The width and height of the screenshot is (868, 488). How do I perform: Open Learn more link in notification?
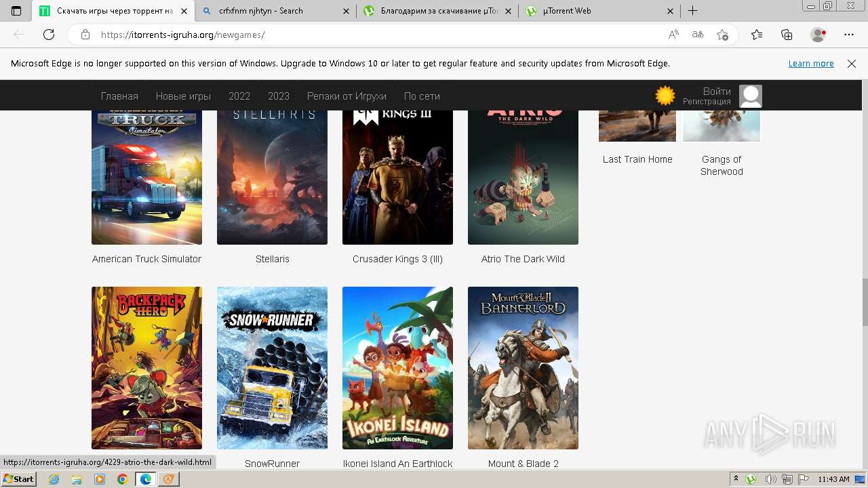coord(811,63)
